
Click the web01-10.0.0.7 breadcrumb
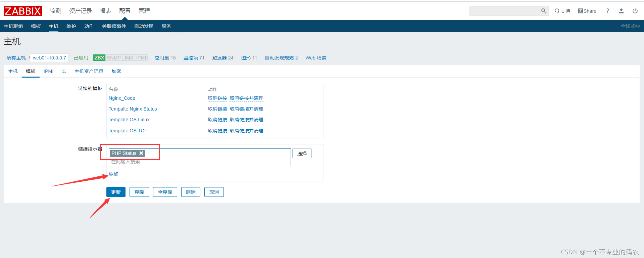(49, 58)
